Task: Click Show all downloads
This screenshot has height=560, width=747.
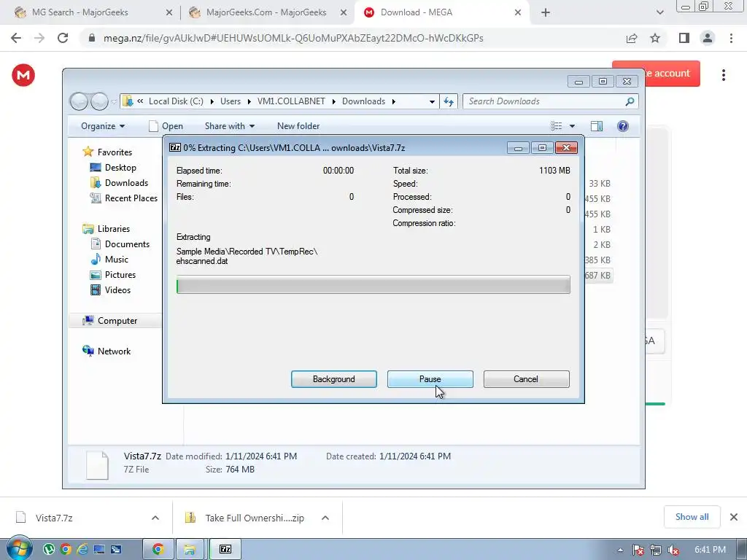Action: (x=692, y=517)
